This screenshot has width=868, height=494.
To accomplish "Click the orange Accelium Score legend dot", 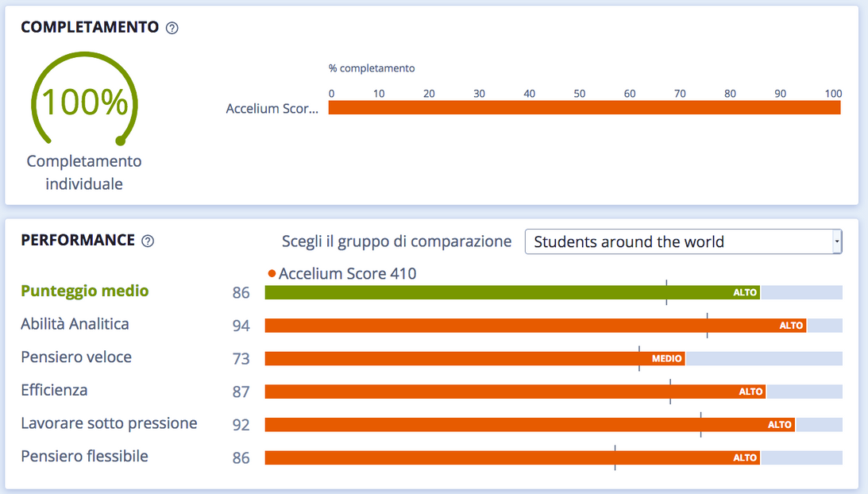I will click(x=272, y=274).
